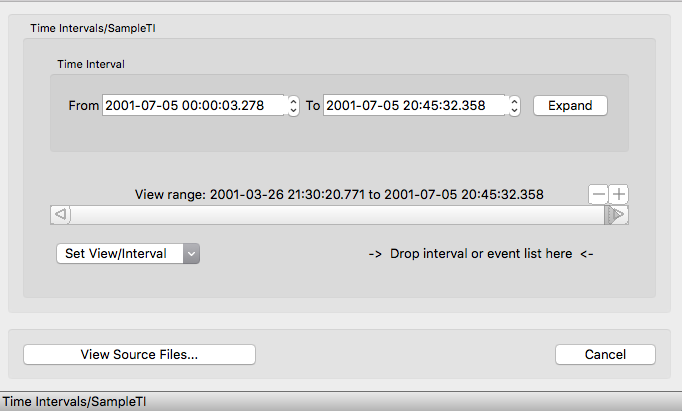Click inside the To time field
This screenshot has height=411, width=682.
click(x=415, y=106)
